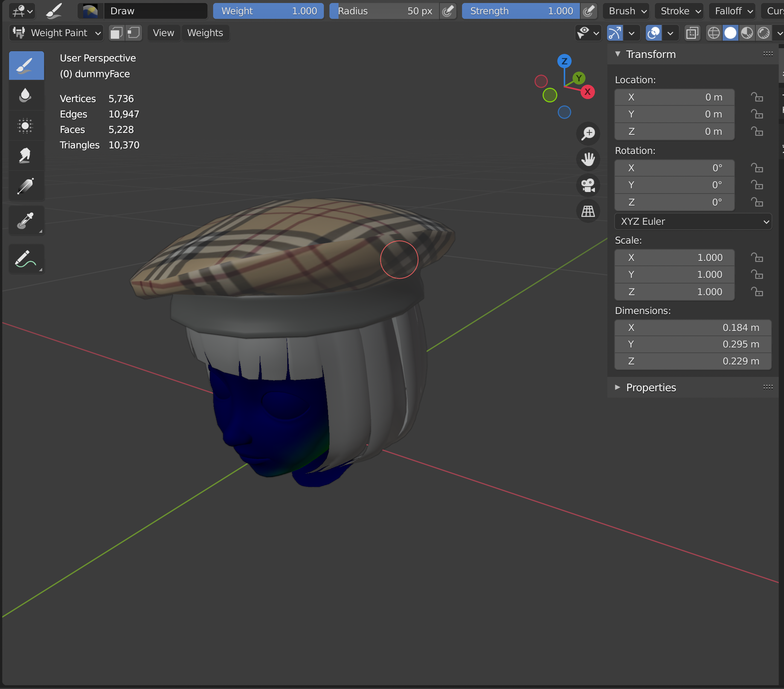
Task: Lock the Location X axis
Action: [757, 98]
